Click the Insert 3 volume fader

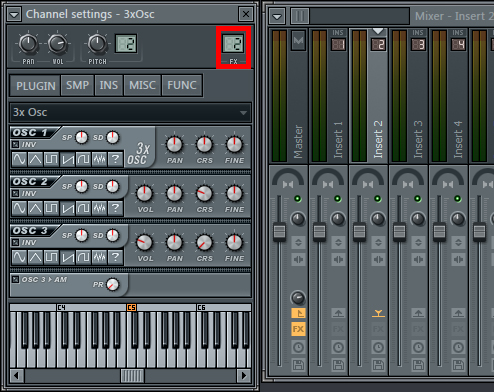tap(399, 231)
